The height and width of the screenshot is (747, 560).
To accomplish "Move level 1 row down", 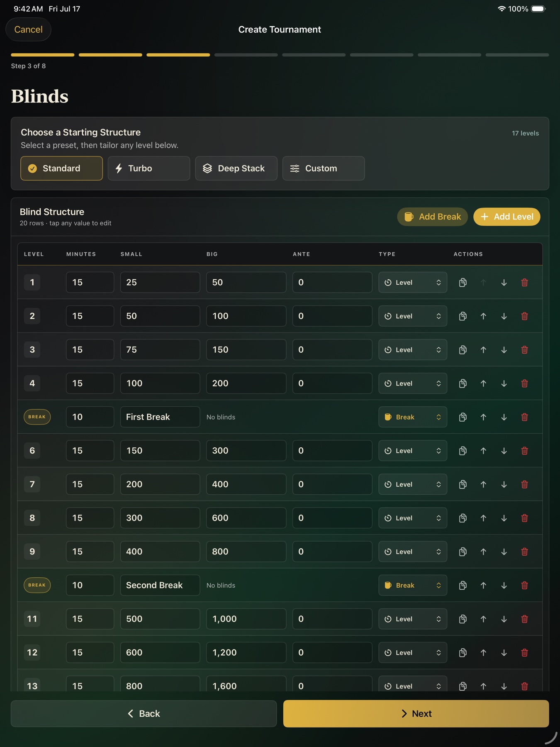I will [x=504, y=283].
